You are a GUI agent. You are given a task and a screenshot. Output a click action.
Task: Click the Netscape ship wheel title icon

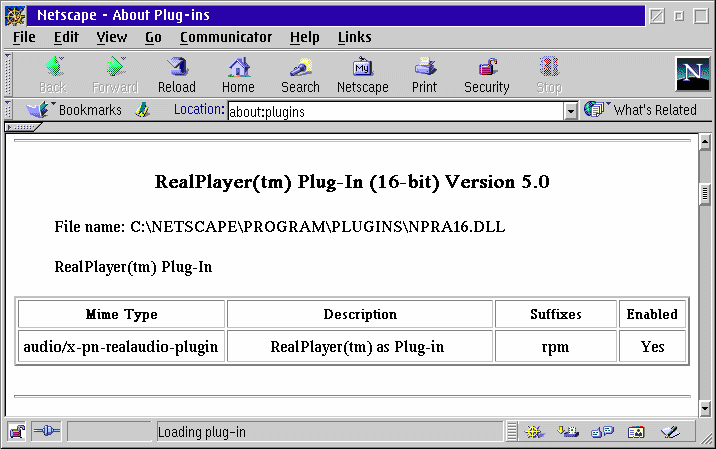click(x=15, y=16)
